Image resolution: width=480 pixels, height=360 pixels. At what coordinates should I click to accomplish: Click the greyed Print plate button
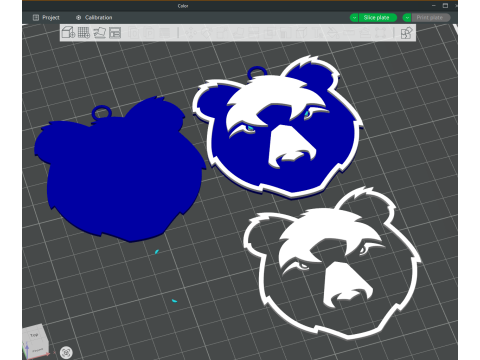point(431,18)
